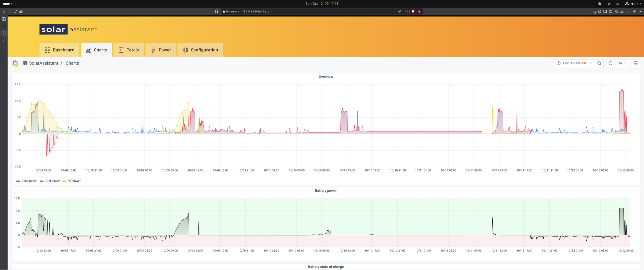
Task: Refresh the dashboard with the refresh icon
Action: point(610,63)
